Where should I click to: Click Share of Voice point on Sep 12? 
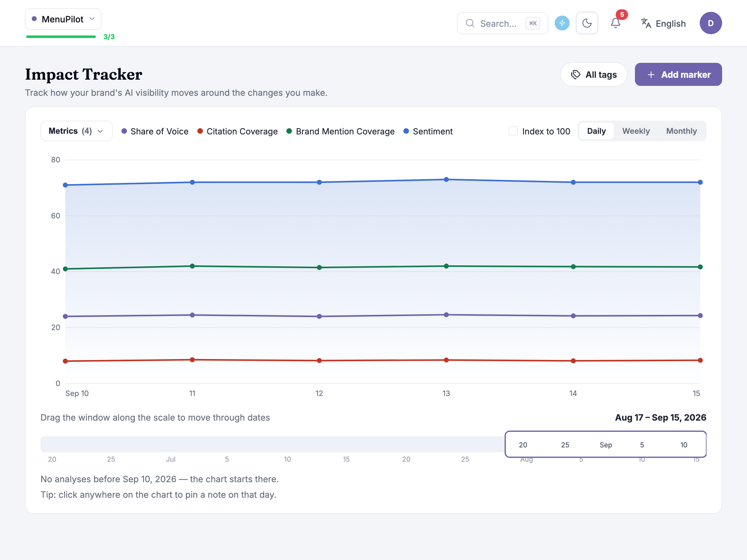coord(319,316)
